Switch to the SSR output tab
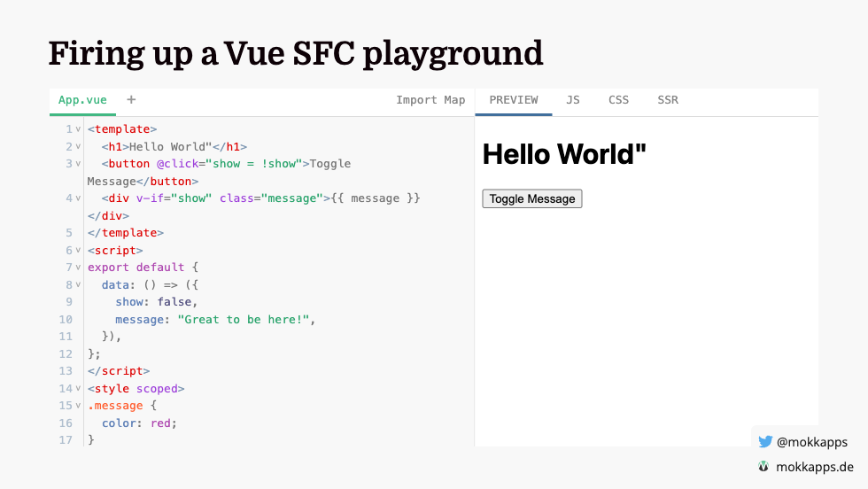868x489 pixels. pyautogui.click(x=668, y=100)
